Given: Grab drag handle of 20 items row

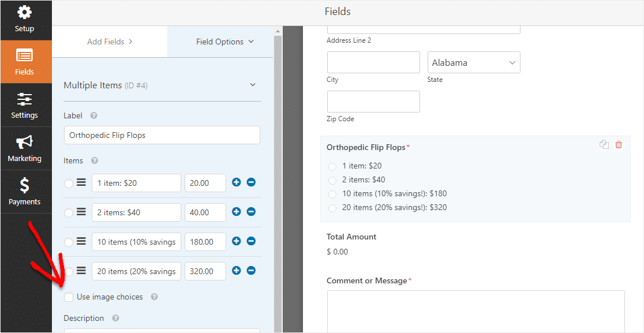Looking at the screenshot, I should 81,271.
